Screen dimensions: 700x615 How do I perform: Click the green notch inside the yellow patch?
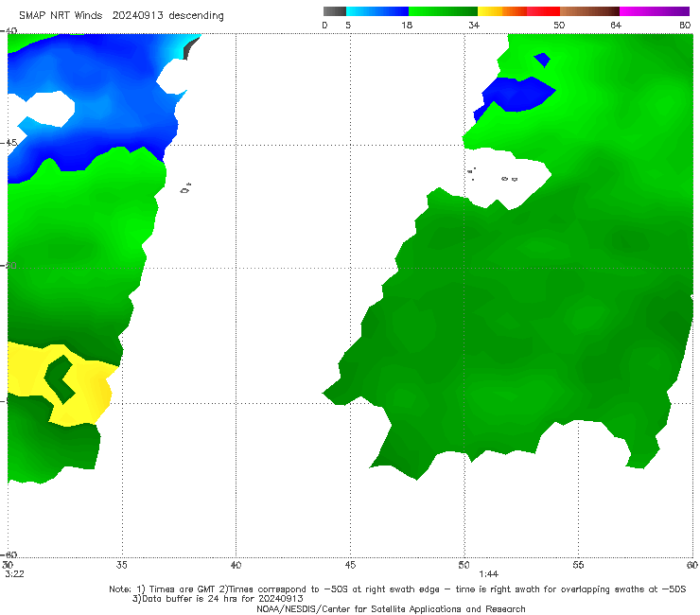tap(61, 379)
